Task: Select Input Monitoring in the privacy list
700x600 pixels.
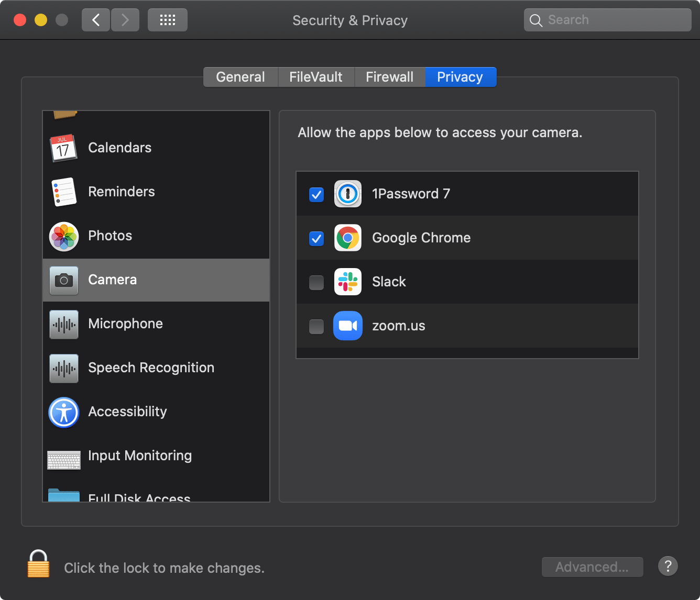Action: (x=156, y=455)
